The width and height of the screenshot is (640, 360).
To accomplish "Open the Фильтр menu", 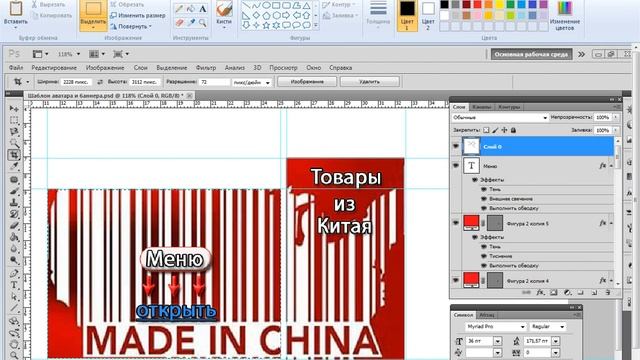I will (x=206, y=68).
